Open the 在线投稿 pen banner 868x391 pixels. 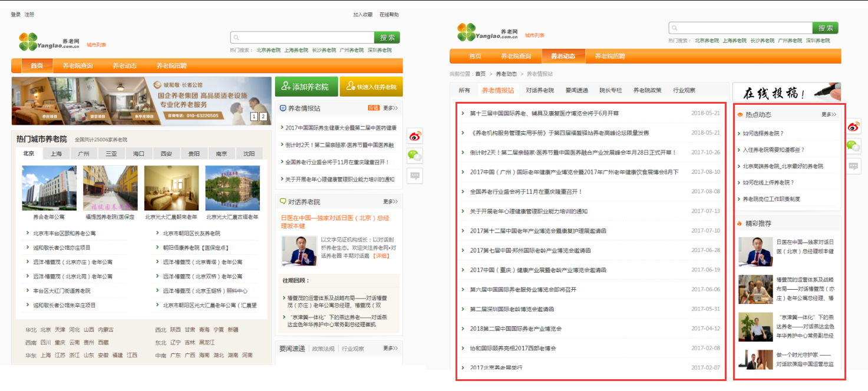[x=786, y=92]
